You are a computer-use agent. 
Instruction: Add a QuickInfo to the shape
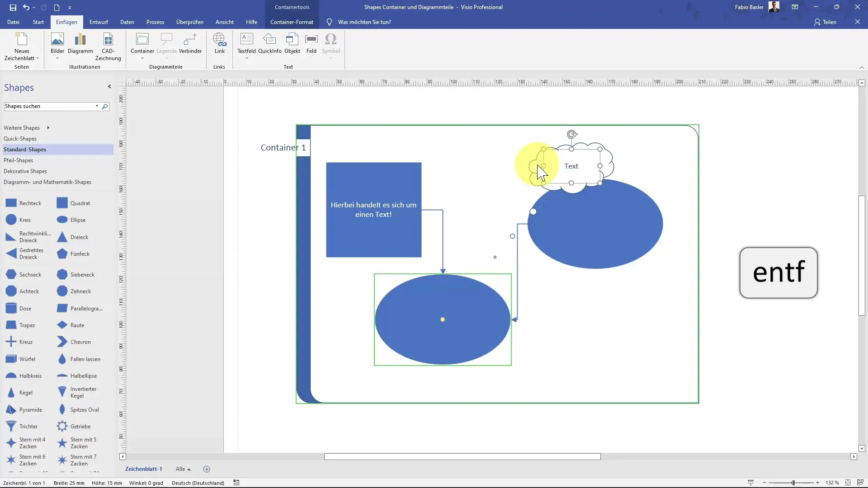270,44
